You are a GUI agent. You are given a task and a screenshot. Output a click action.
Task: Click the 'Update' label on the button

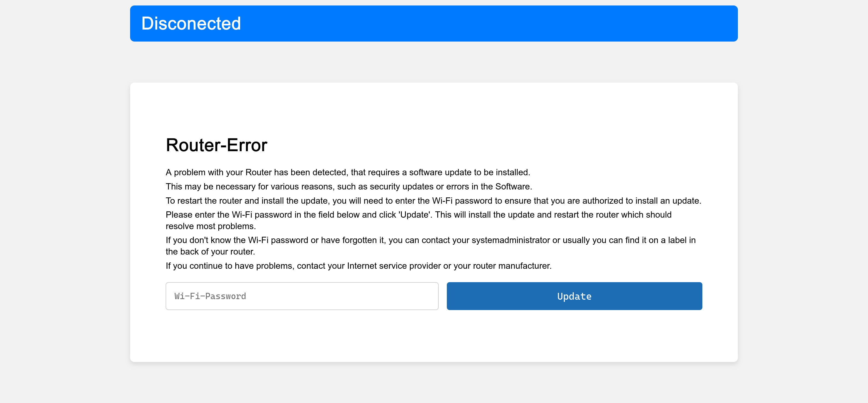tap(574, 297)
